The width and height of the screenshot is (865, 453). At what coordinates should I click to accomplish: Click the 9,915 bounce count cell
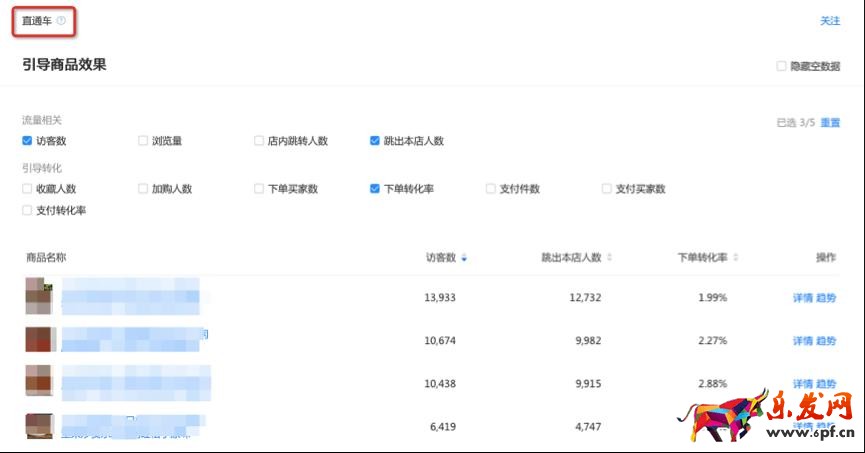point(588,383)
